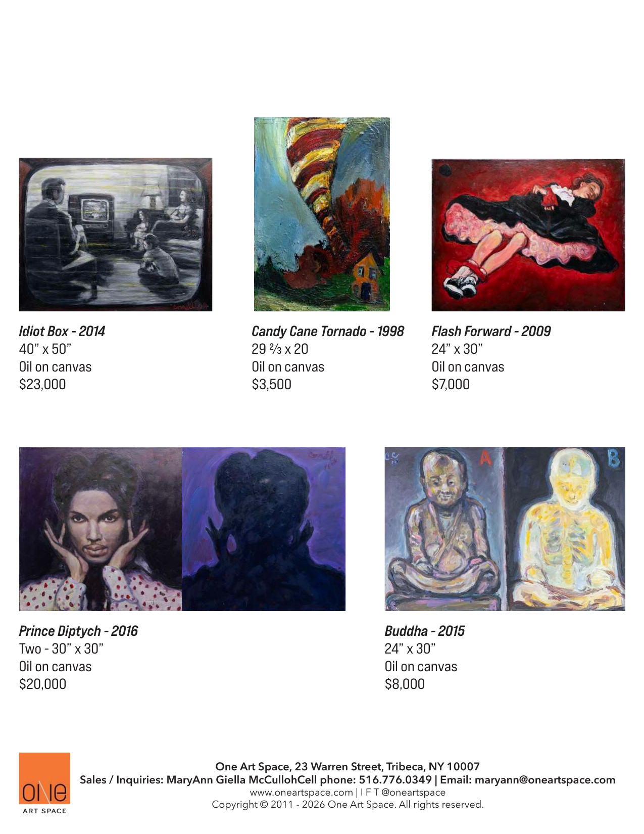Click the $23,000 price of Idiot Box
The image size is (644, 834).
[42, 385]
